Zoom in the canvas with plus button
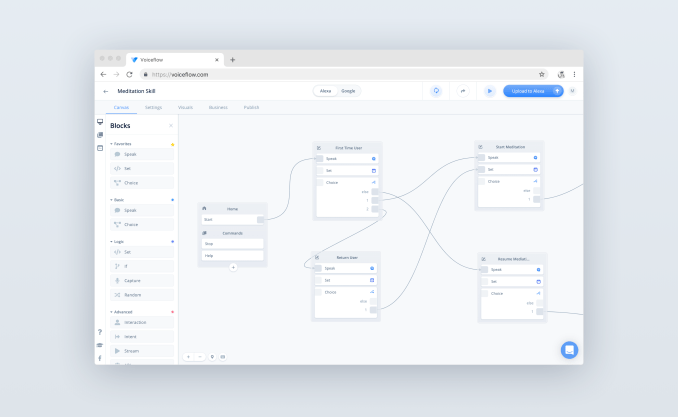678x417 pixels. point(189,357)
